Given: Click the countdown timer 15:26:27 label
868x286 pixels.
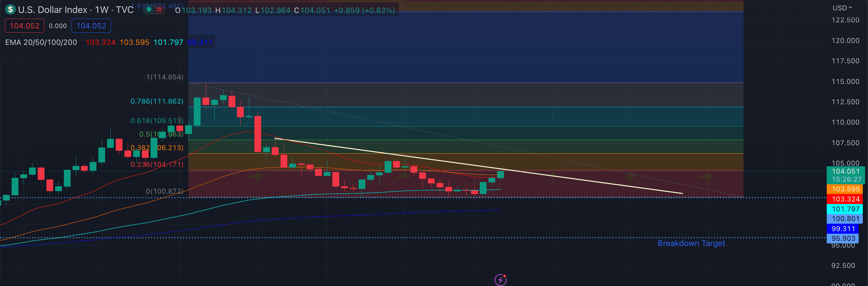Looking at the screenshot, I should tap(846, 179).
